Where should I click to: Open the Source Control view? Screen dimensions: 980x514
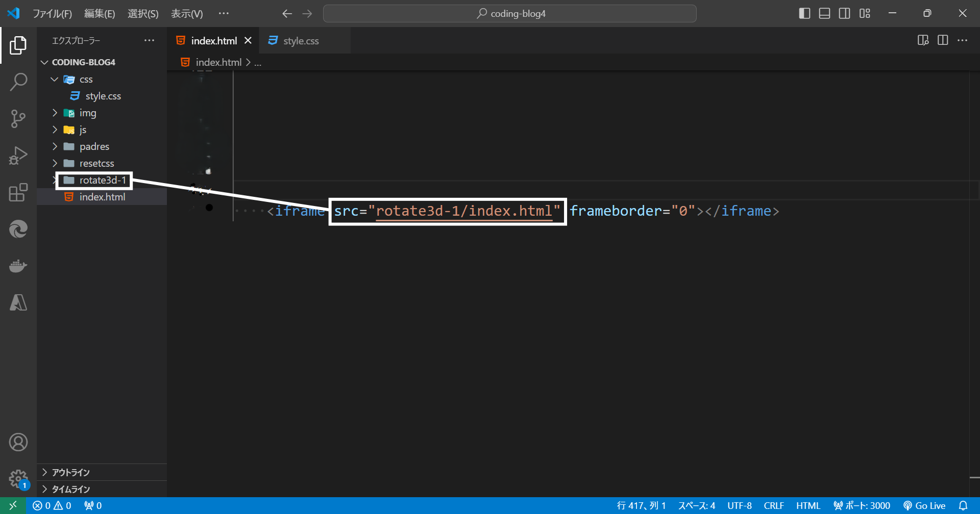(18, 119)
